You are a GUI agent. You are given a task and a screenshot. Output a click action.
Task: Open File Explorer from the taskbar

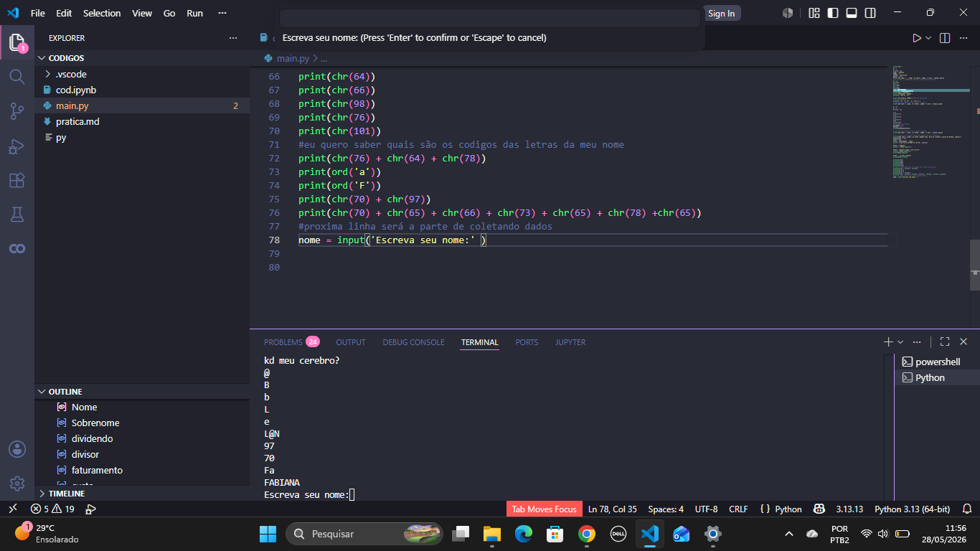[491, 534]
